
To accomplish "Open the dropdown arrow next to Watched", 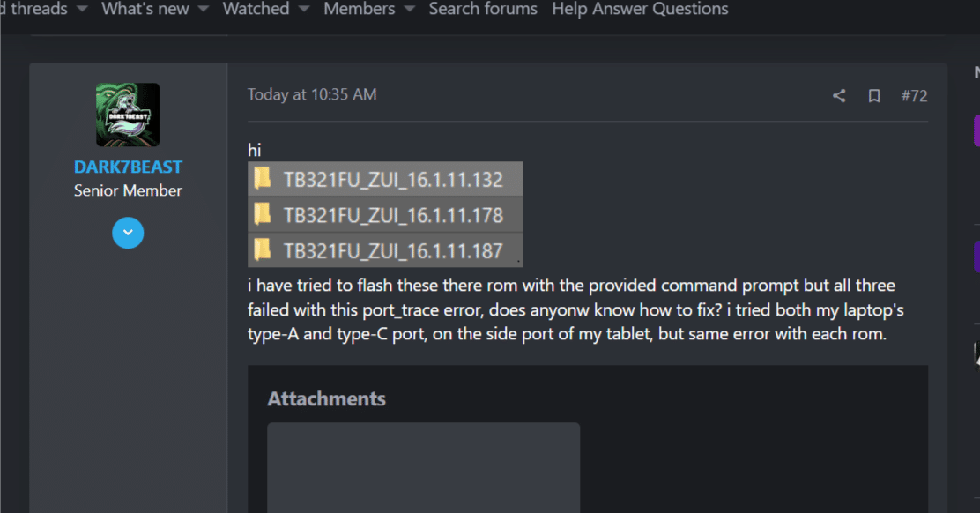I will (x=304, y=9).
